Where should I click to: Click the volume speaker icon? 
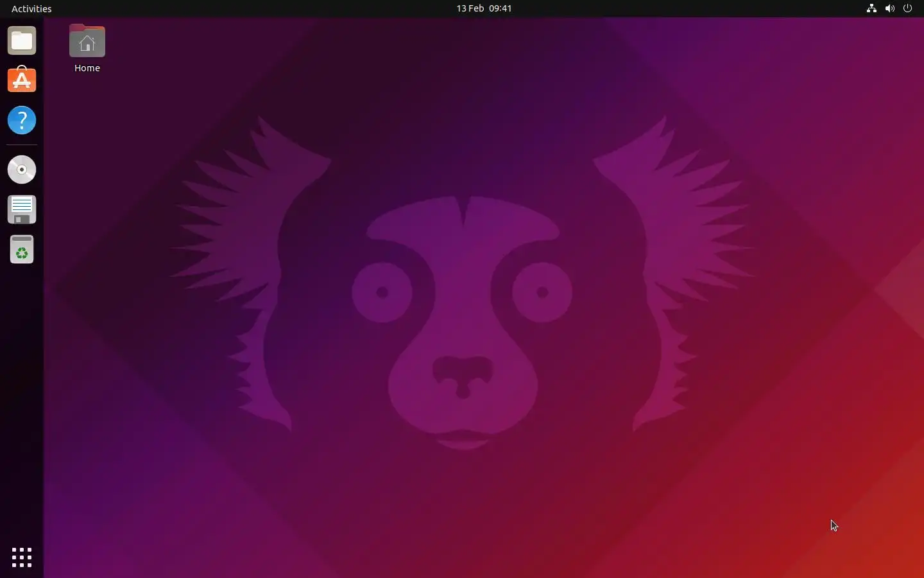pos(891,8)
